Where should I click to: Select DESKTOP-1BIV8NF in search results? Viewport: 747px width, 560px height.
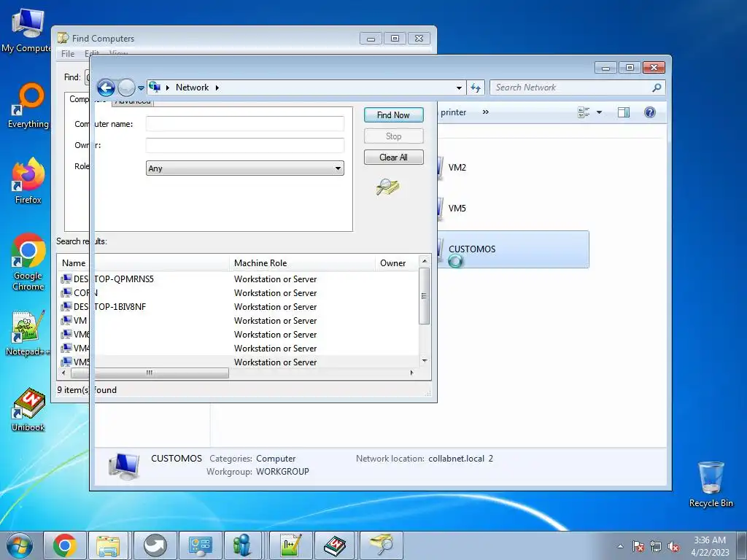(109, 307)
